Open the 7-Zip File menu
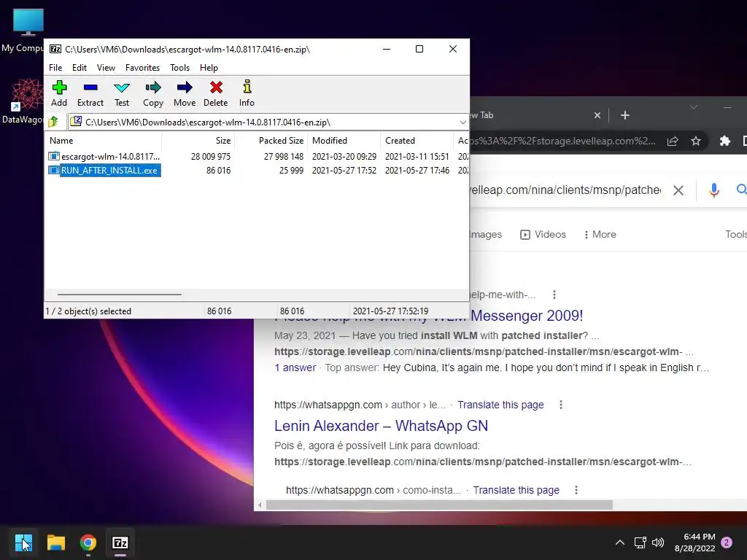Image resolution: width=747 pixels, height=560 pixels. pos(55,68)
